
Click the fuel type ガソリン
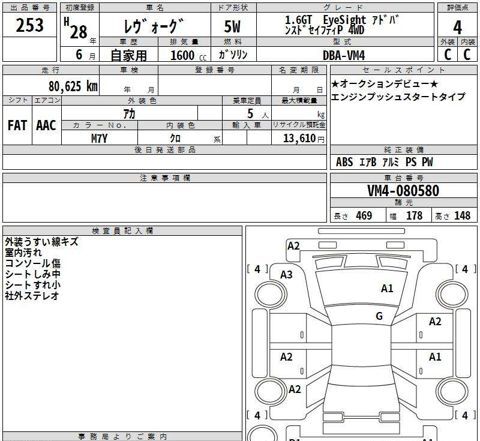pos(233,55)
